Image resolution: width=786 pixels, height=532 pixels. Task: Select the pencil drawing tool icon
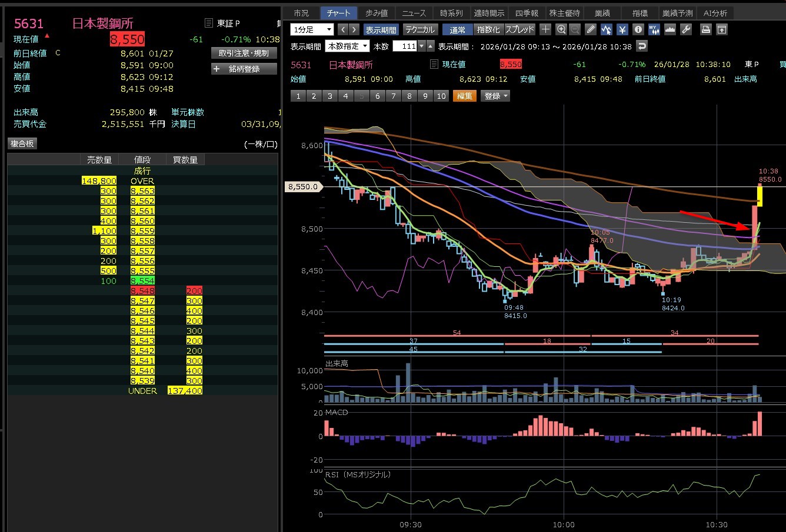point(591,29)
